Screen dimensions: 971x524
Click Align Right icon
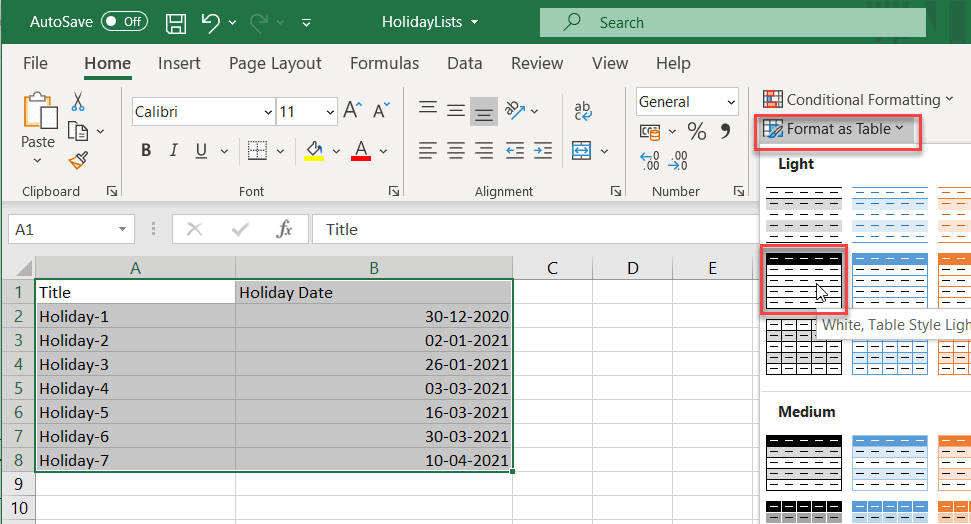[484, 151]
